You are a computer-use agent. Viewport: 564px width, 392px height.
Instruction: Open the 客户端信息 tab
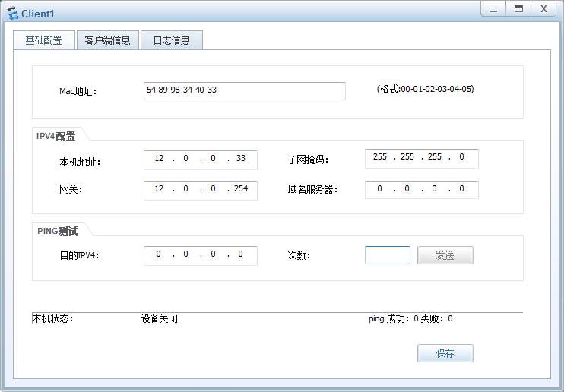[x=107, y=40]
